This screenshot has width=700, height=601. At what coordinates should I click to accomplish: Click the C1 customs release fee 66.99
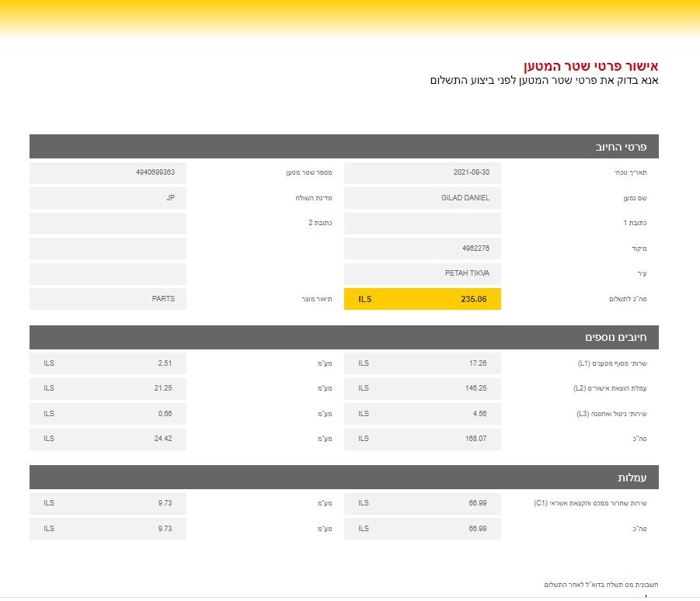click(423, 503)
